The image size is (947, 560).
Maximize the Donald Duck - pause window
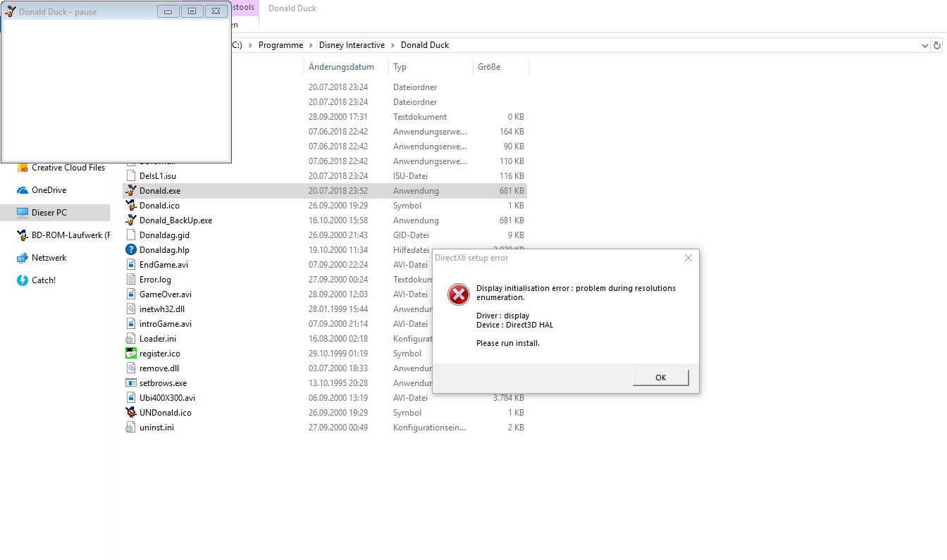click(x=192, y=11)
